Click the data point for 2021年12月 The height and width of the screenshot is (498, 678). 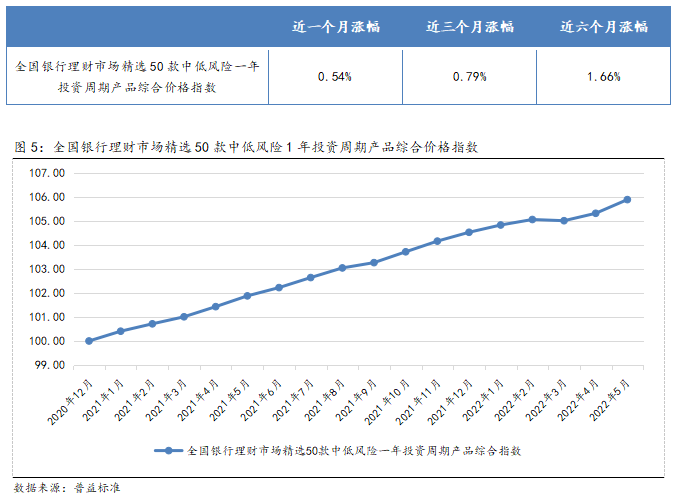[x=469, y=232]
